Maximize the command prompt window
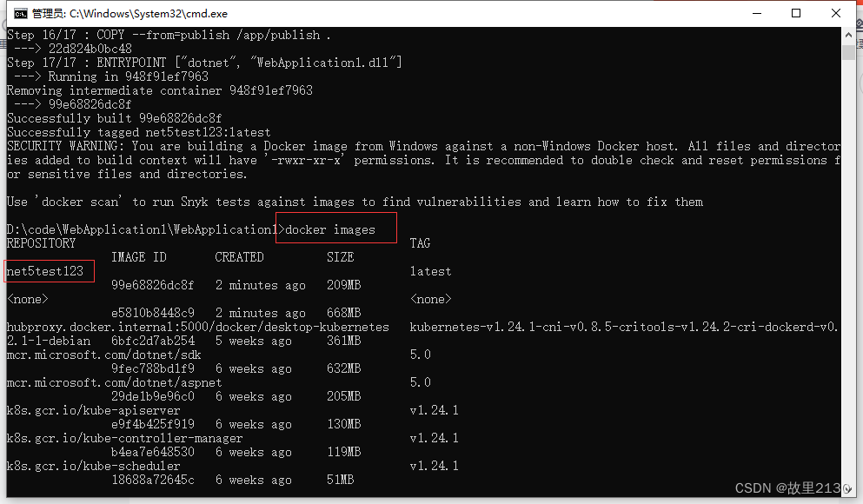The image size is (863, 504). point(795,13)
